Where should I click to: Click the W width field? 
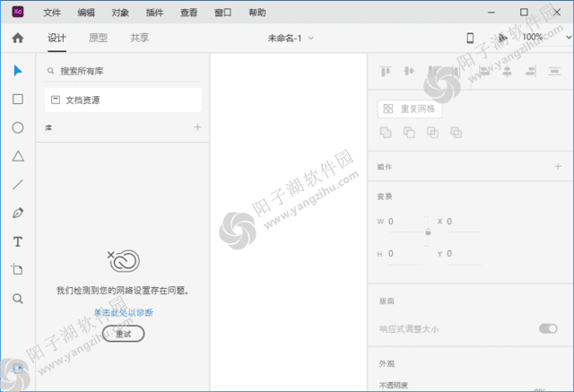[x=404, y=222]
